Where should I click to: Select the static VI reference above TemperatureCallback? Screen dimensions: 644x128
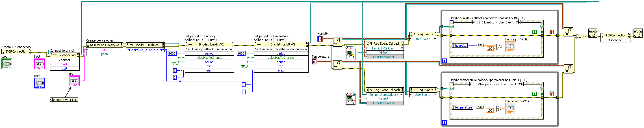[x=351, y=99]
